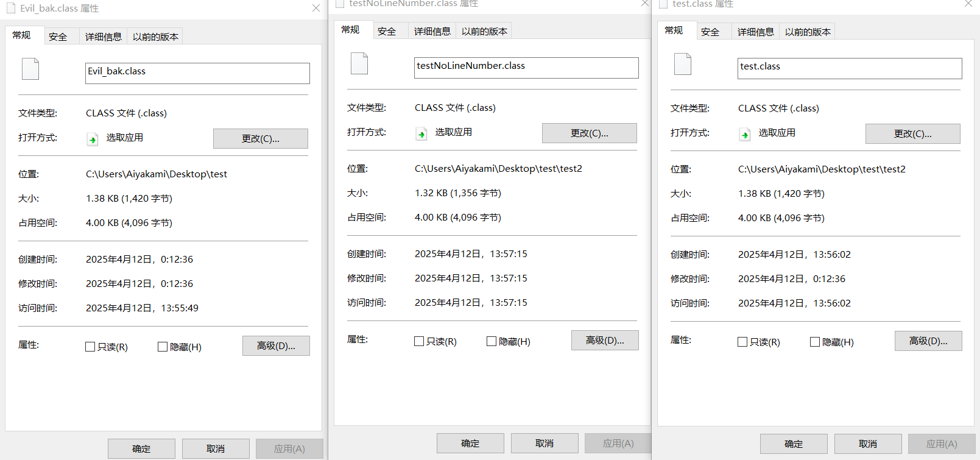Click 取消 in Evil_bak.class window
This screenshot has width=980, height=460.
click(216, 448)
